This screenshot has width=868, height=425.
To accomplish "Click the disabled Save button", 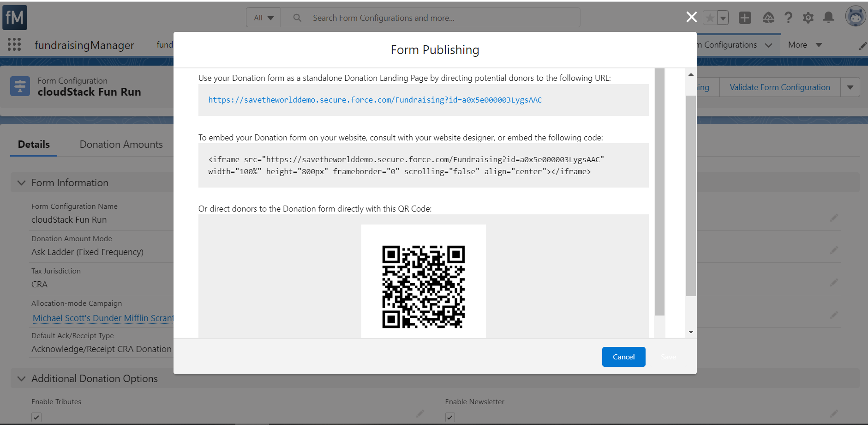I will pyautogui.click(x=668, y=357).
